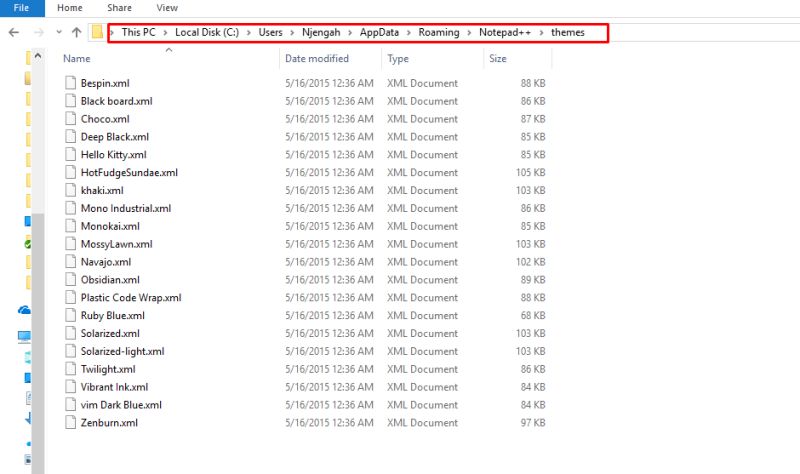The height and width of the screenshot is (474, 800).
Task: Click file icon of Bespin.xml
Action: click(70, 83)
